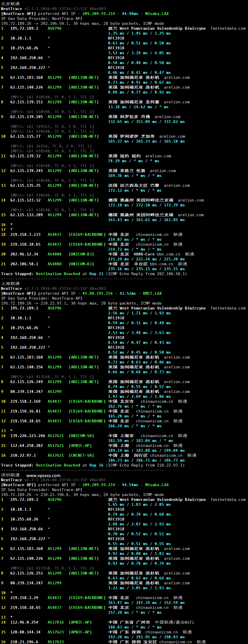
Task: Click the DMIT.LAX API node name
Action: point(152,293)
